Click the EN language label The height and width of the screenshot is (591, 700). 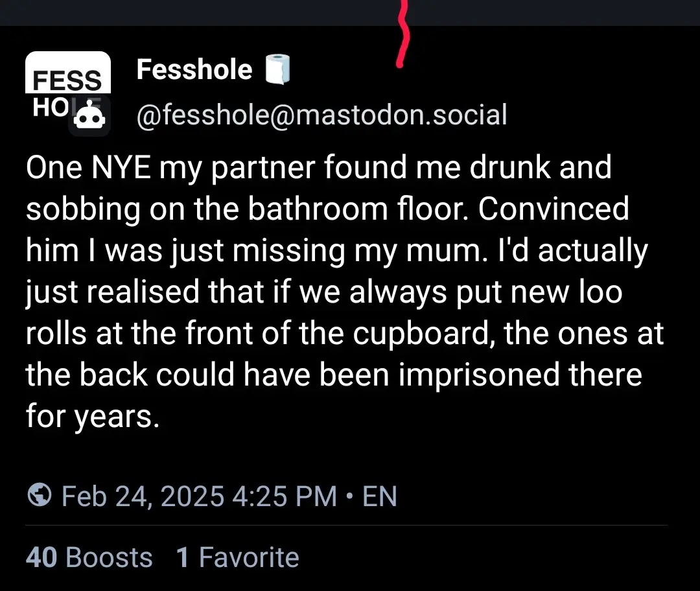pyautogui.click(x=379, y=496)
